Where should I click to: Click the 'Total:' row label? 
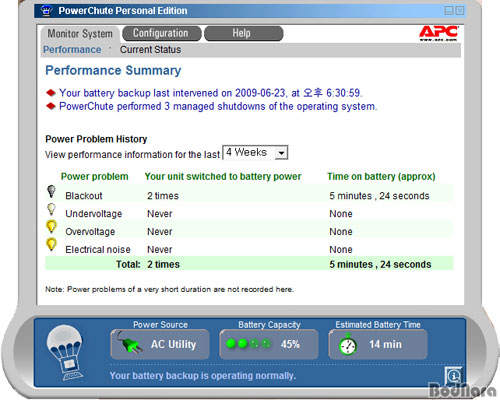[x=128, y=264]
